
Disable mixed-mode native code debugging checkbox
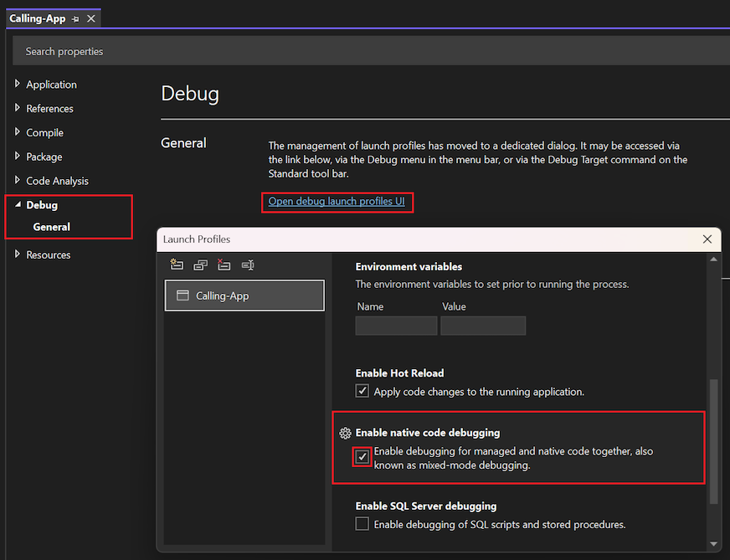click(362, 455)
